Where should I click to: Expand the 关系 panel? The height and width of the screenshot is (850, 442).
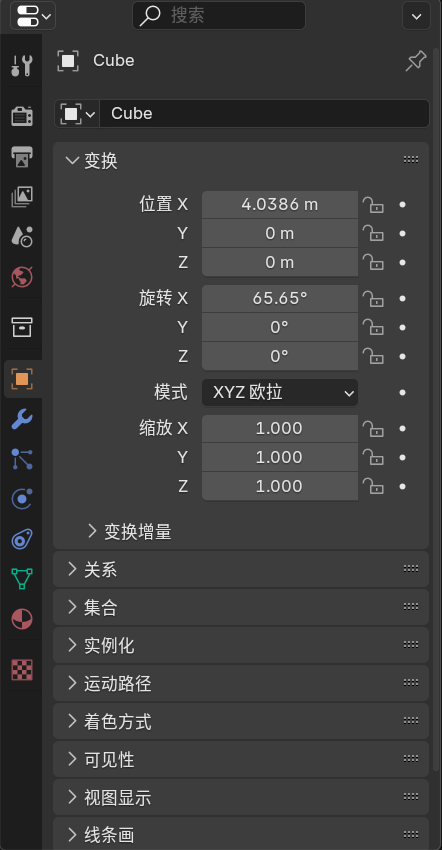72,569
